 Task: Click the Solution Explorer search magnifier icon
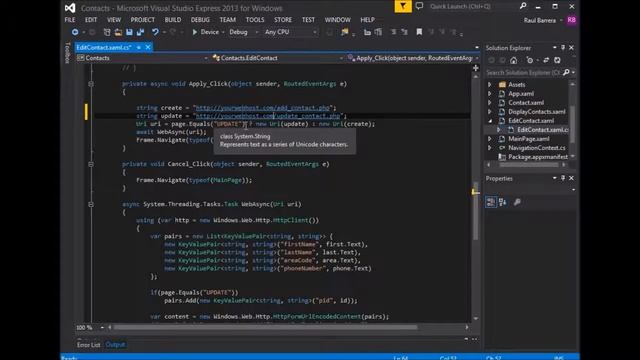pyautogui.click(x=566, y=72)
